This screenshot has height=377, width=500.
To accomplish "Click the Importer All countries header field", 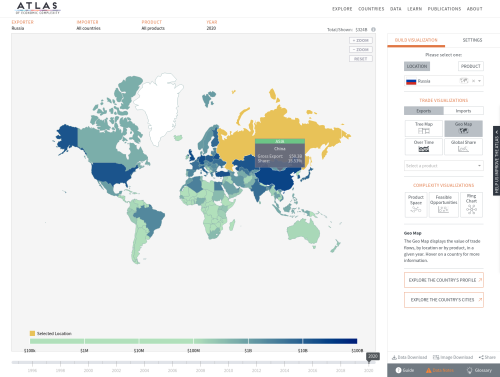I will pos(88,25).
